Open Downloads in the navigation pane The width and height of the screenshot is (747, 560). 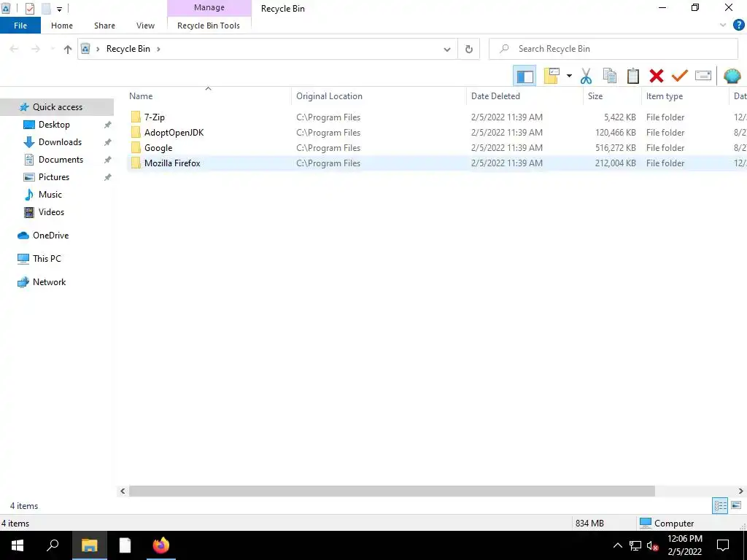click(x=60, y=142)
